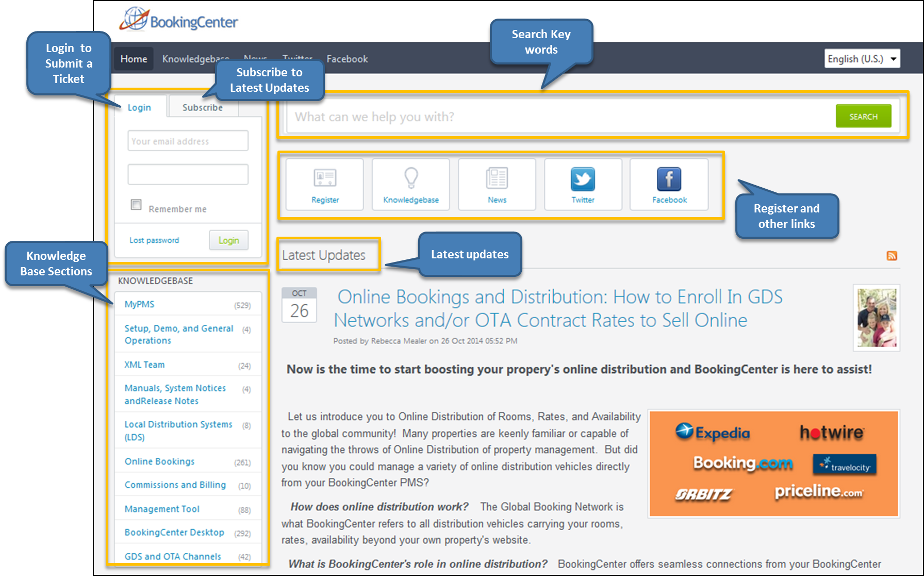Open the Knowledgebase lightbulb icon
Screen dimensions: 924x576
pos(411,178)
